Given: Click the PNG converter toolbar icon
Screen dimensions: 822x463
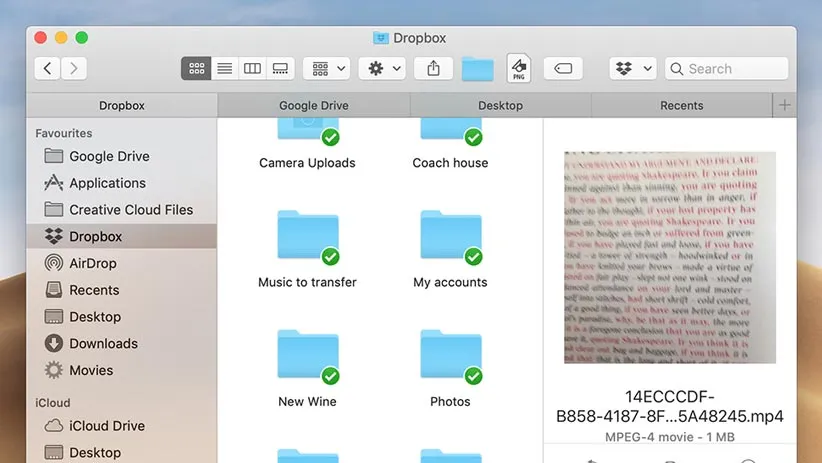Looking at the screenshot, I should (x=518, y=68).
